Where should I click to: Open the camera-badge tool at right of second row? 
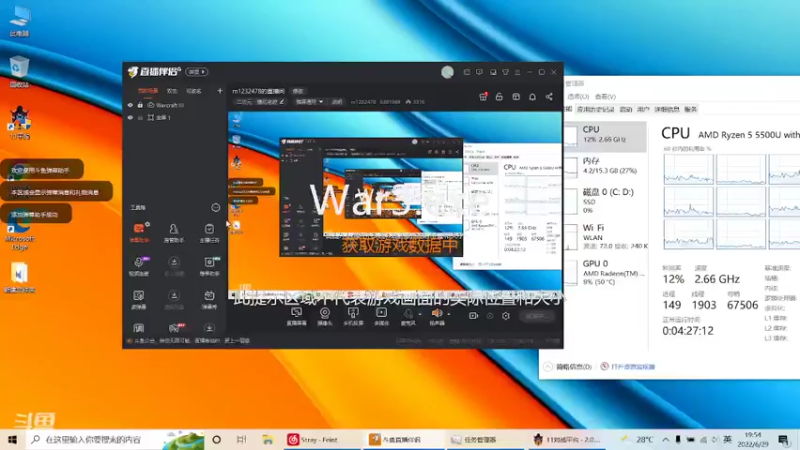209,266
